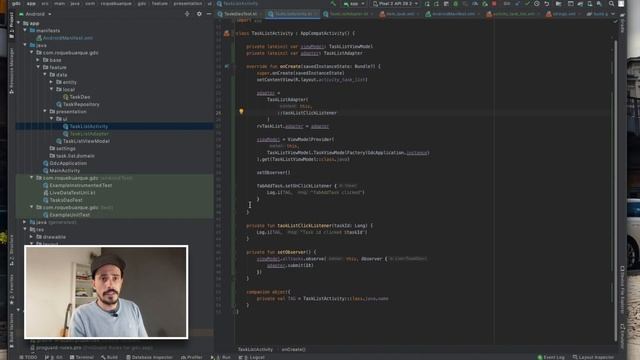Collapse the feature package folder
Viewport: 640px width, 360px height.
pyautogui.click(x=38, y=67)
